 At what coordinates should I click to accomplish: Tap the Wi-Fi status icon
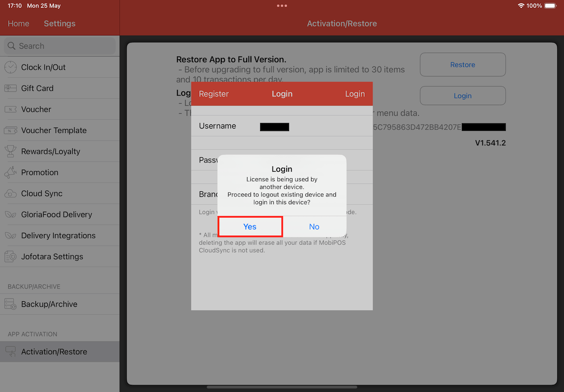[521, 6]
